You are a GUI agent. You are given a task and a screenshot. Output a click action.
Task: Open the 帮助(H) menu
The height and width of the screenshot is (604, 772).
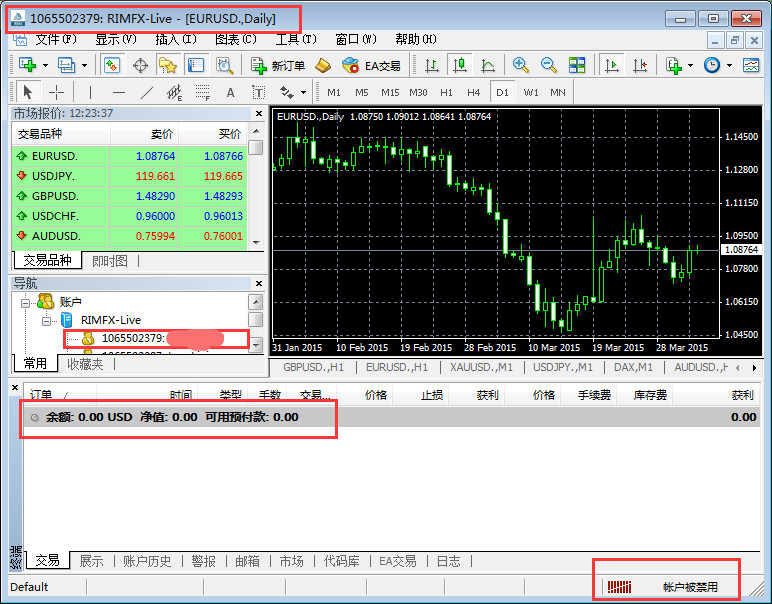click(x=416, y=39)
